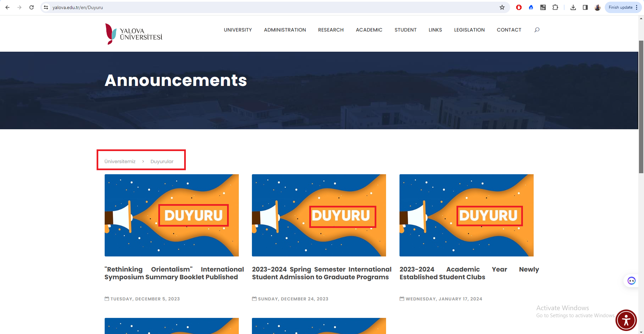Open the RESEARCH menu

pos(331,30)
